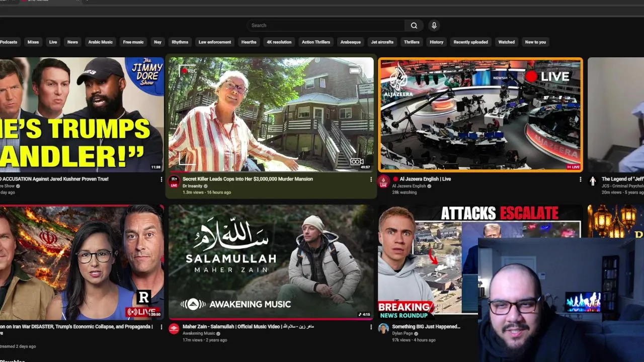Open options menu for Secret Killer video
The height and width of the screenshot is (362, 644).
tap(371, 179)
